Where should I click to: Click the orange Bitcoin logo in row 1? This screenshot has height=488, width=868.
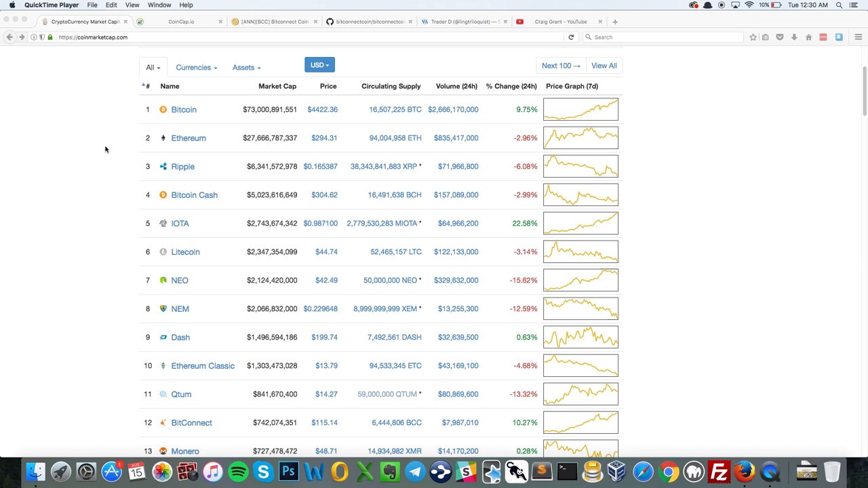[x=163, y=109]
